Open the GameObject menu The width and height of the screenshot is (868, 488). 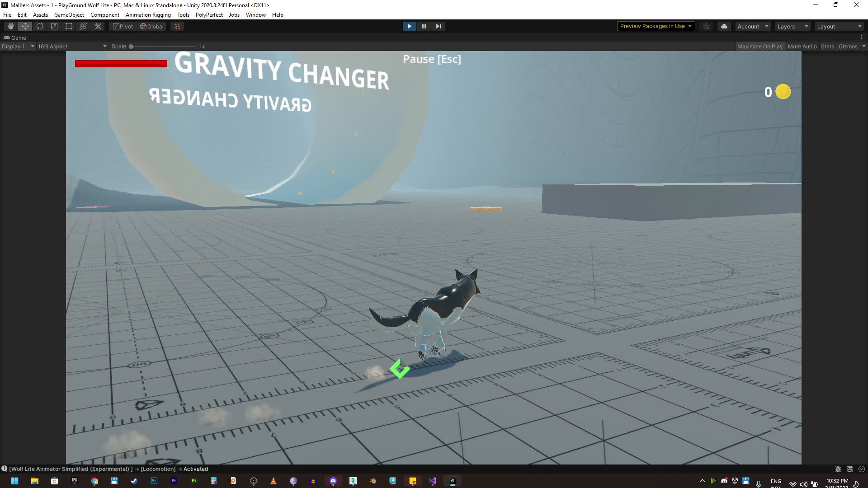click(x=69, y=14)
